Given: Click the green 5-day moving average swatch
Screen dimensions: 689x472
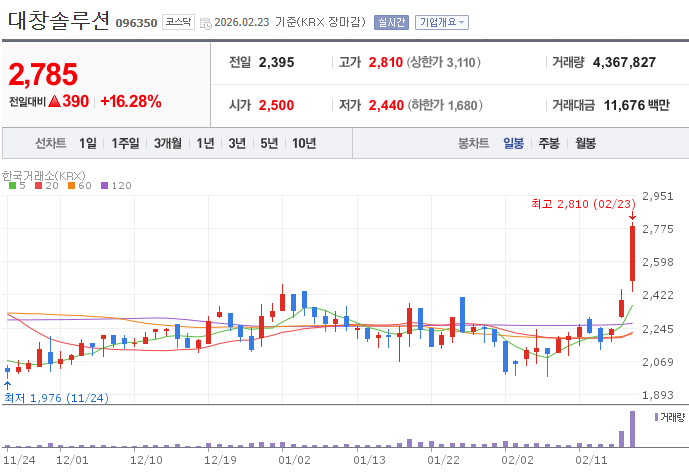Looking at the screenshot, I should (12, 186).
